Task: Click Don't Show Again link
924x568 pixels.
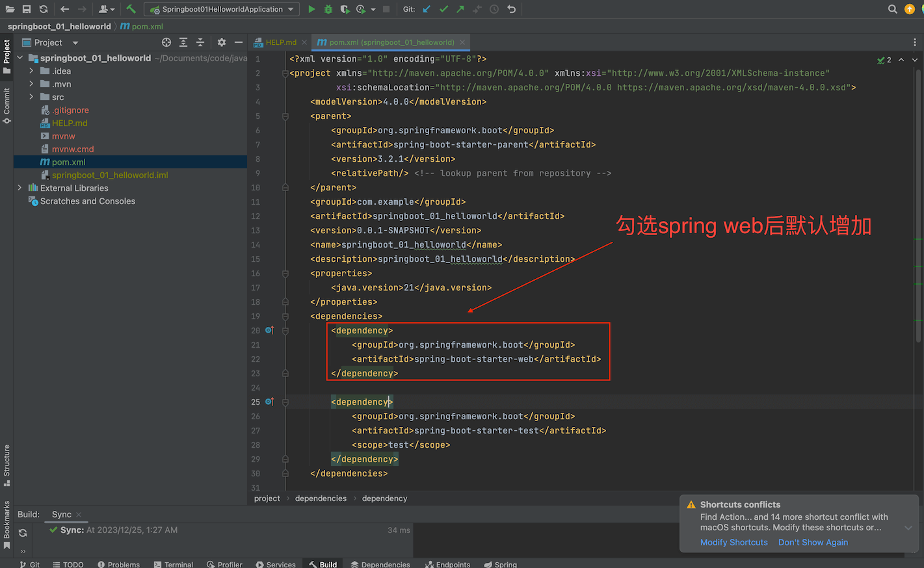Action: (x=813, y=542)
